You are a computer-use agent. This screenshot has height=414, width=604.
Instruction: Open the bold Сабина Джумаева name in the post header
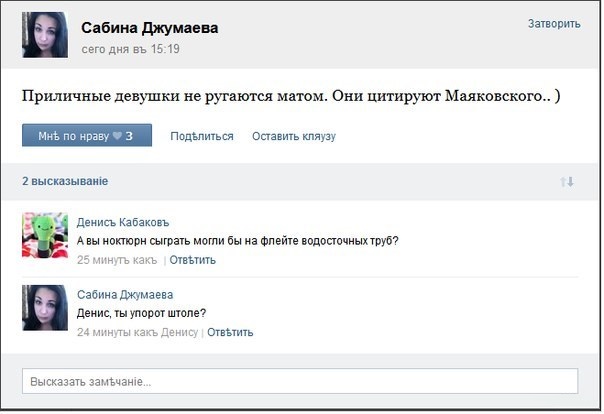point(149,28)
